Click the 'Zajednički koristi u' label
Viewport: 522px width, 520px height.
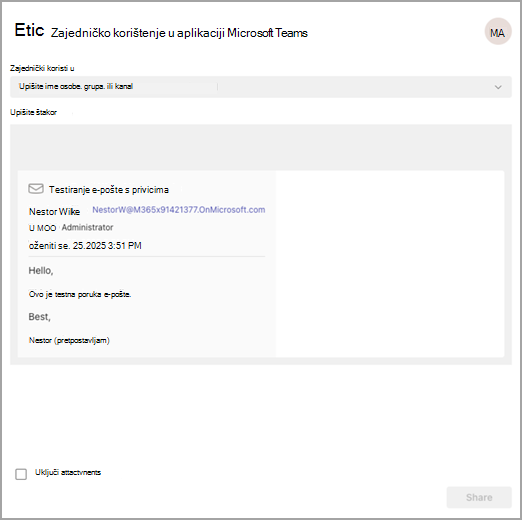[42, 68]
